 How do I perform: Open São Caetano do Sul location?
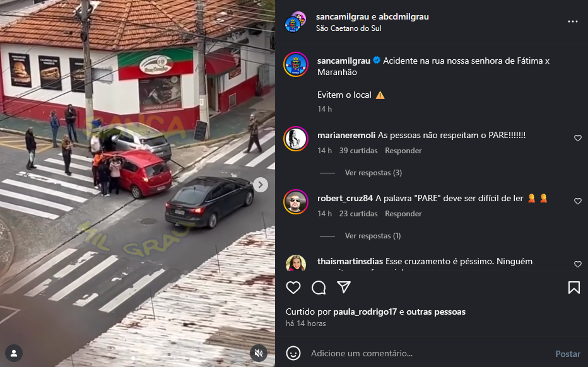point(348,28)
